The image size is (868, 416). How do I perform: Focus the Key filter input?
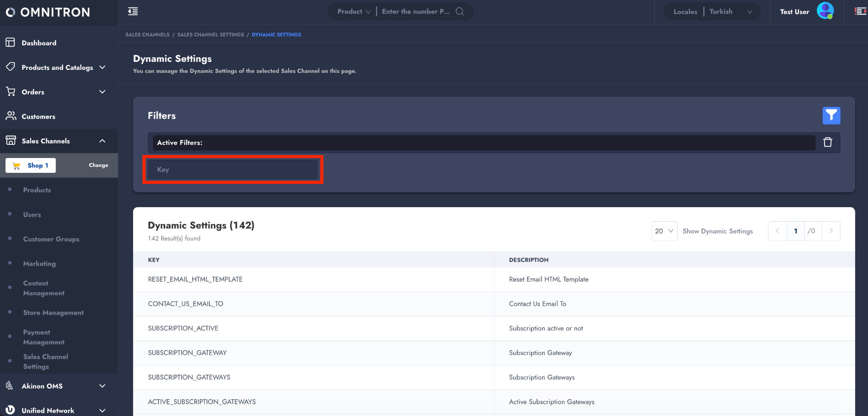233,169
